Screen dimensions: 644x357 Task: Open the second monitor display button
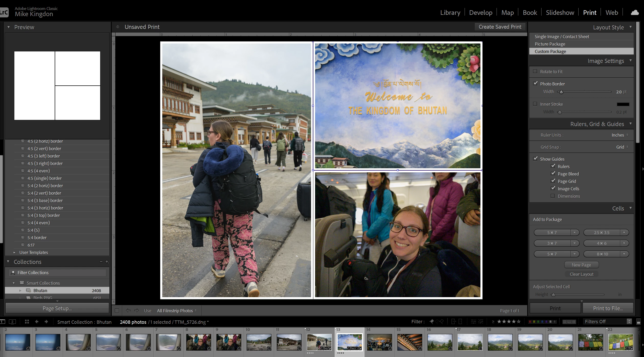pyautogui.click(x=12, y=322)
